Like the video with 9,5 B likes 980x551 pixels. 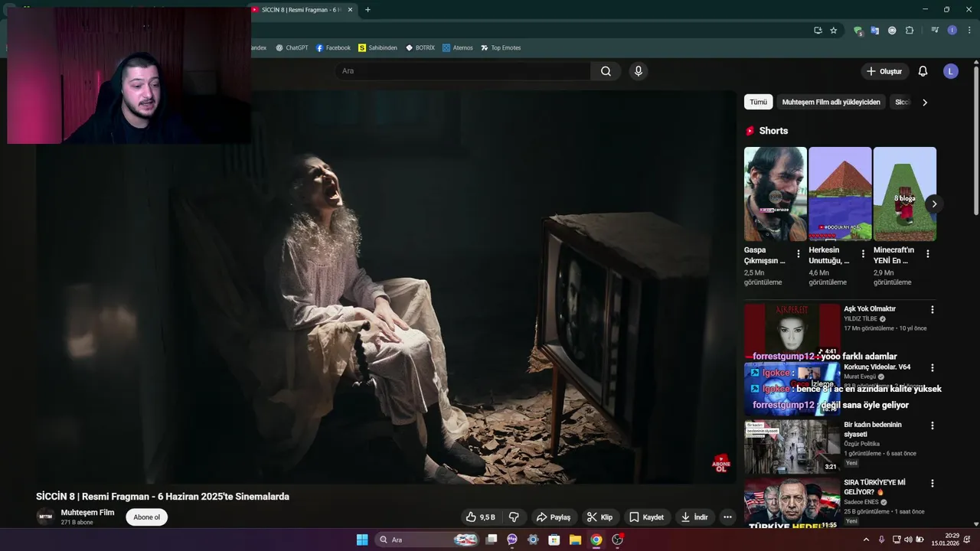coord(480,517)
